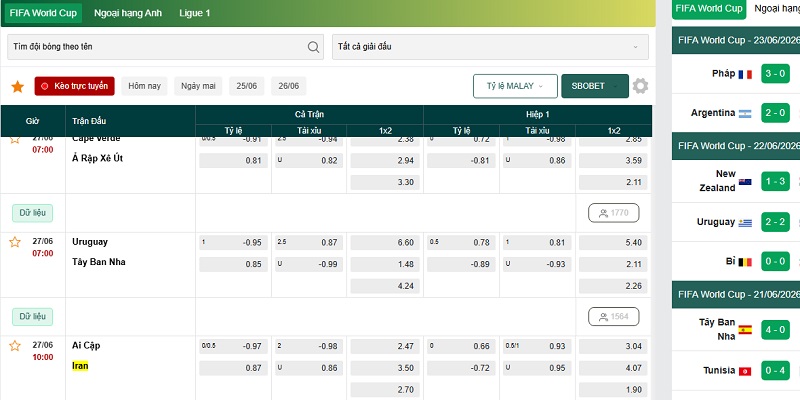Screen dimensions: 800x400
Task: Click FIFA World Cup - 21/06/2026 header
Action: 736,295
